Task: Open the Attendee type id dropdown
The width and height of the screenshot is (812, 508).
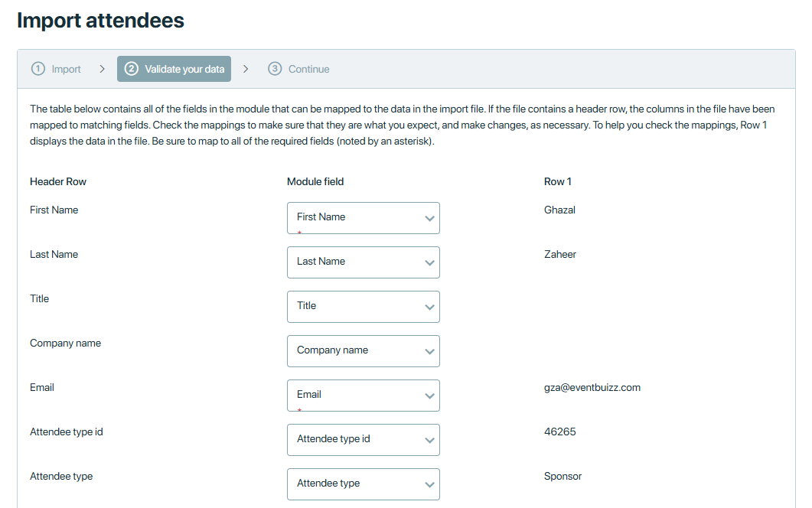Action: click(x=363, y=440)
